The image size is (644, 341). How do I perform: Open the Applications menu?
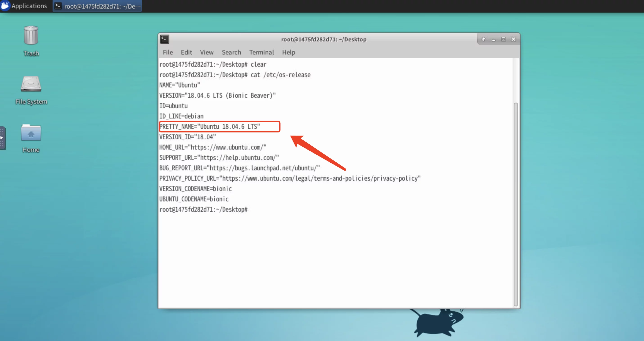29,6
